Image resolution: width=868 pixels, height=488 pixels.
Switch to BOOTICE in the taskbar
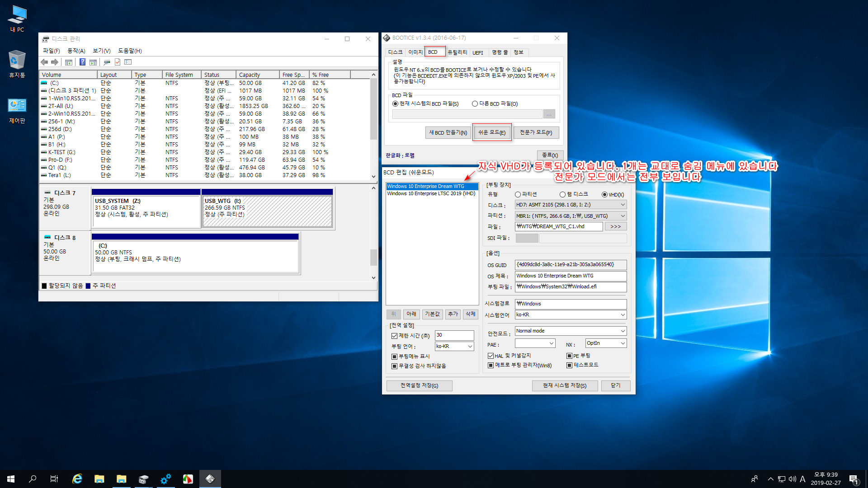[x=210, y=479]
